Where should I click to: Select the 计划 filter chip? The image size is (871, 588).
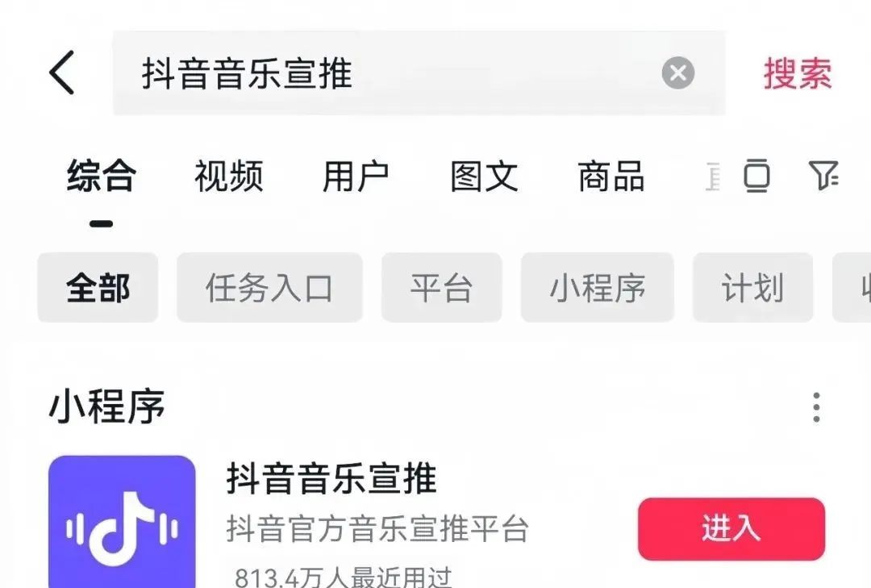click(x=752, y=287)
